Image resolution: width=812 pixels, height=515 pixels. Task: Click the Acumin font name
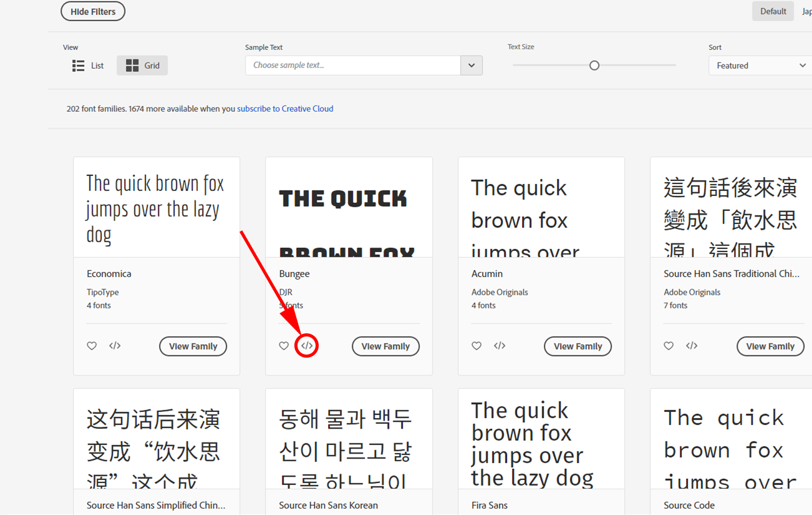pyautogui.click(x=487, y=274)
